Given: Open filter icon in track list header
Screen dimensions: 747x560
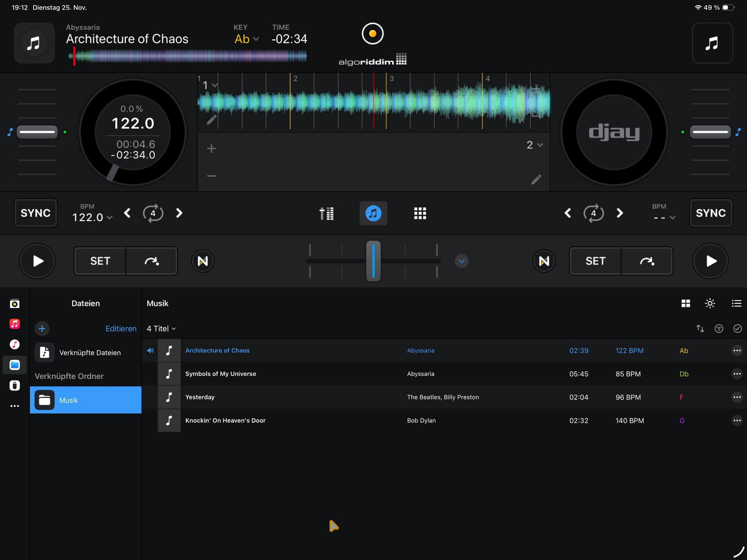Looking at the screenshot, I should pos(719,329).
